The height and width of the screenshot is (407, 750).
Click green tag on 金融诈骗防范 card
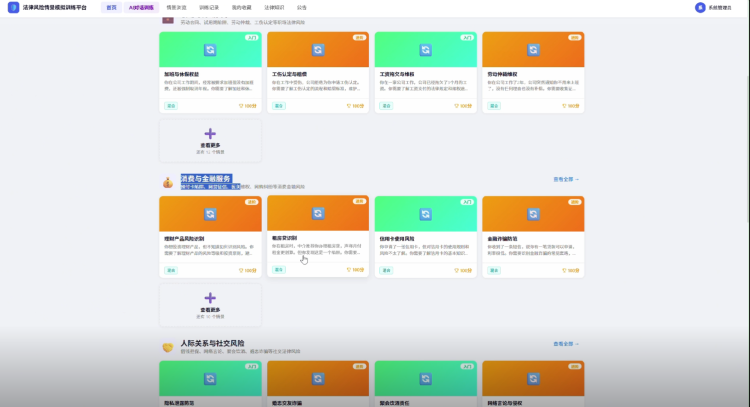click(494, 270)
